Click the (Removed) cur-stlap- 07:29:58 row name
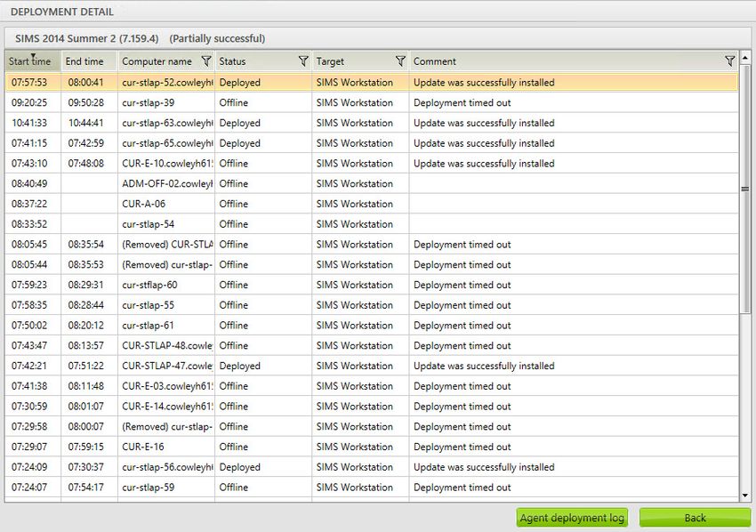 [167, 427]
